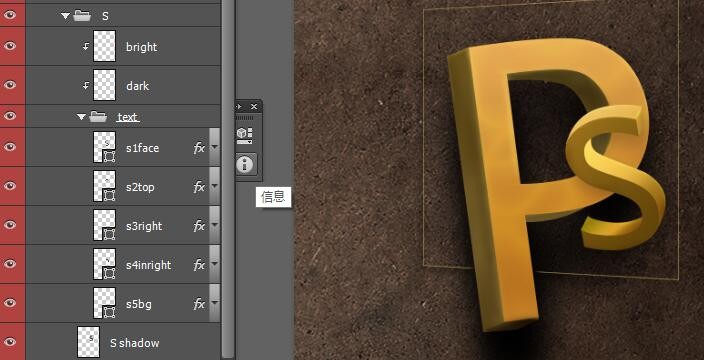Hide the s2top layer
704x360 pixels.
[x=9, y=185]
